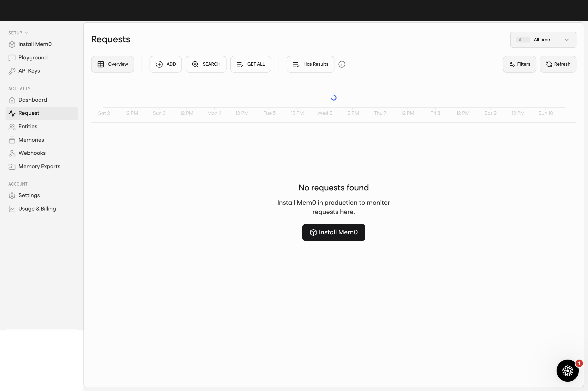Click the GET ALL list check icon
Screen dimensions: 588x391
coord(240,64)
